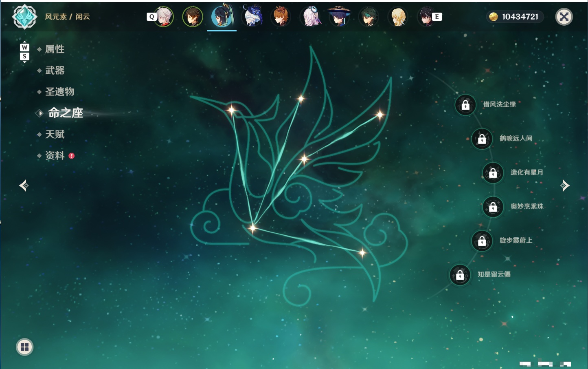Open the 天赋 talents menu
The height and width of the screenshot is (369, 588).
click(x=55, y=134)
